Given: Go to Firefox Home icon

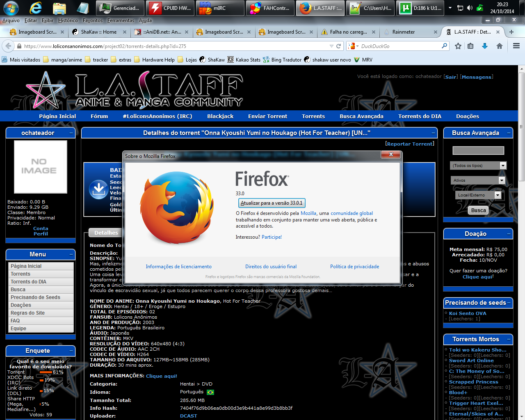Looking at the screenshot, I should [500, 46].
